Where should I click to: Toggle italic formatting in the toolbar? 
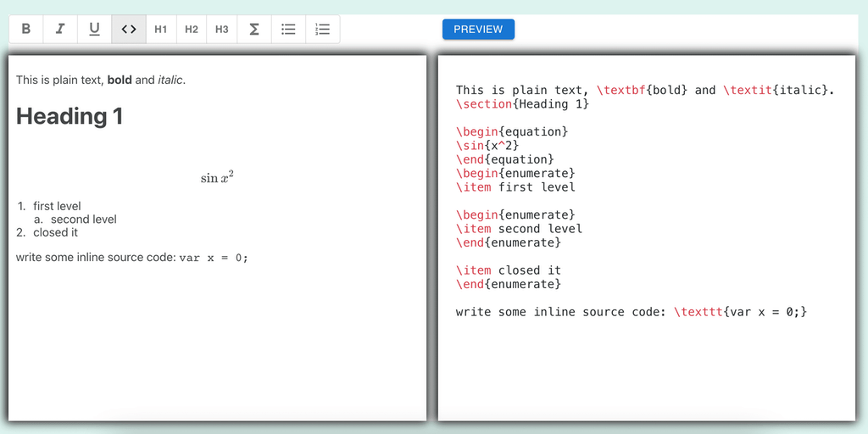tap(60, 29)
